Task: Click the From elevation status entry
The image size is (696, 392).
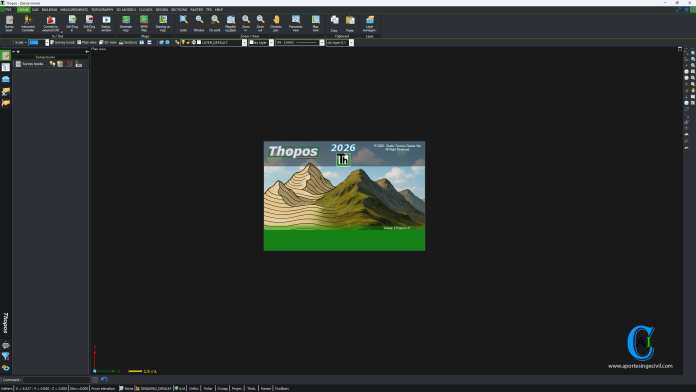Action: pyautogui.click(x=103, y=388)
